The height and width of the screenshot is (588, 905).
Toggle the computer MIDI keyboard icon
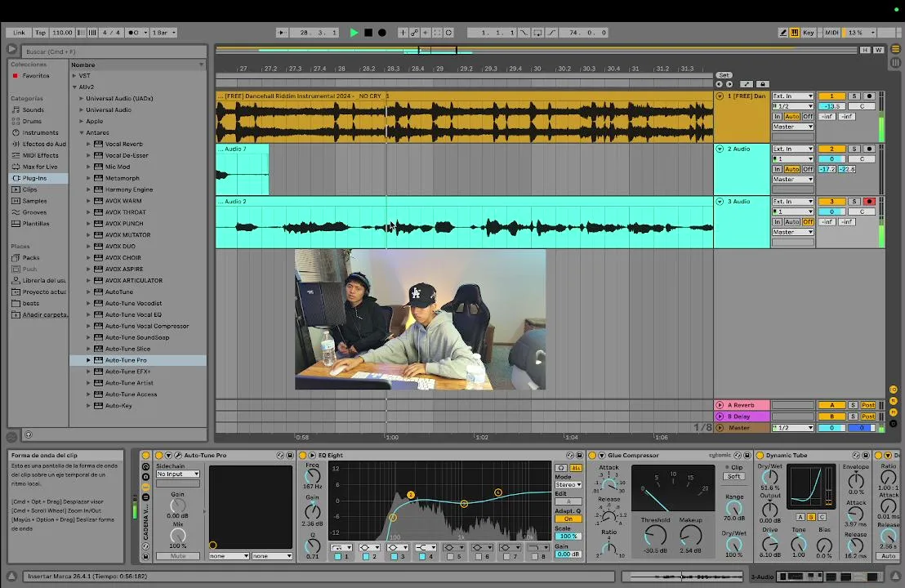[795, 33]
